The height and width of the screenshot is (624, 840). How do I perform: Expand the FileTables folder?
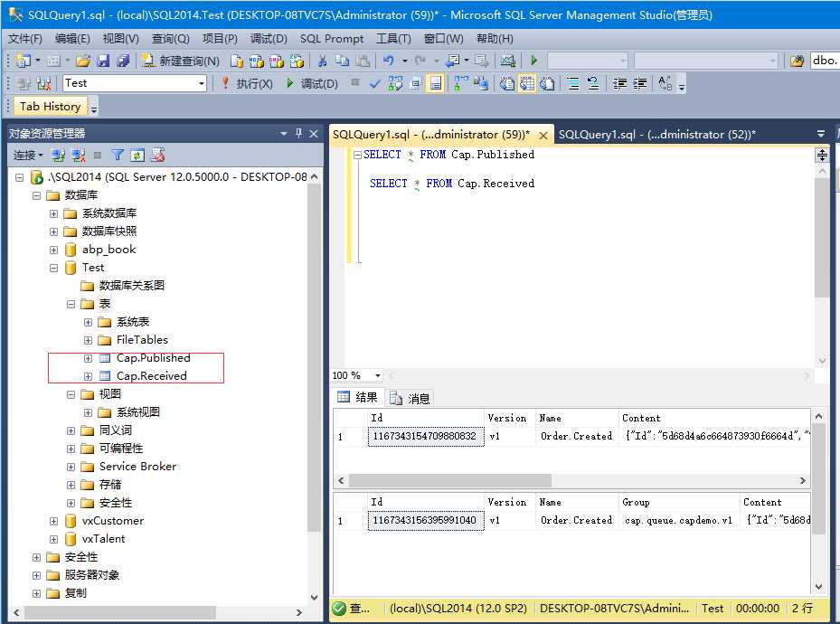click(x=88, y=340)
